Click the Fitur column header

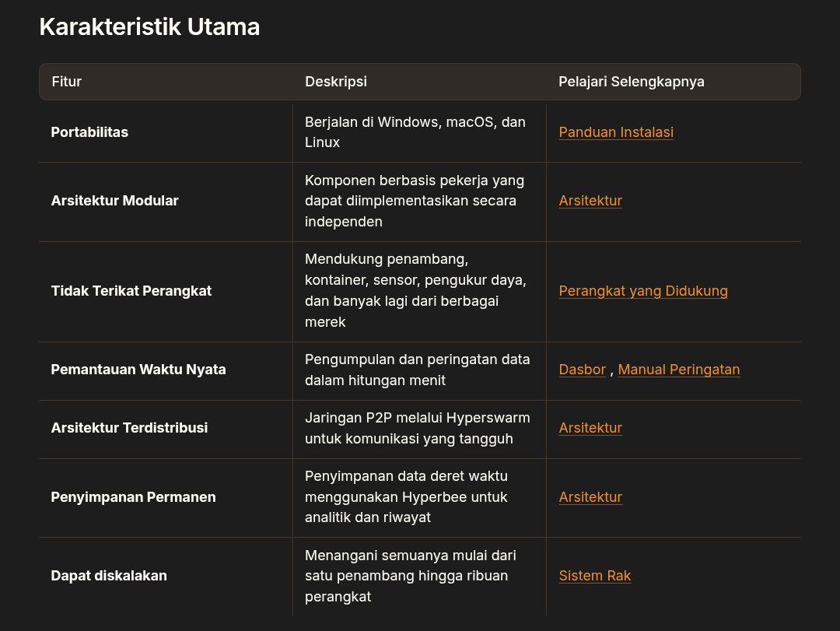[67, 82]
